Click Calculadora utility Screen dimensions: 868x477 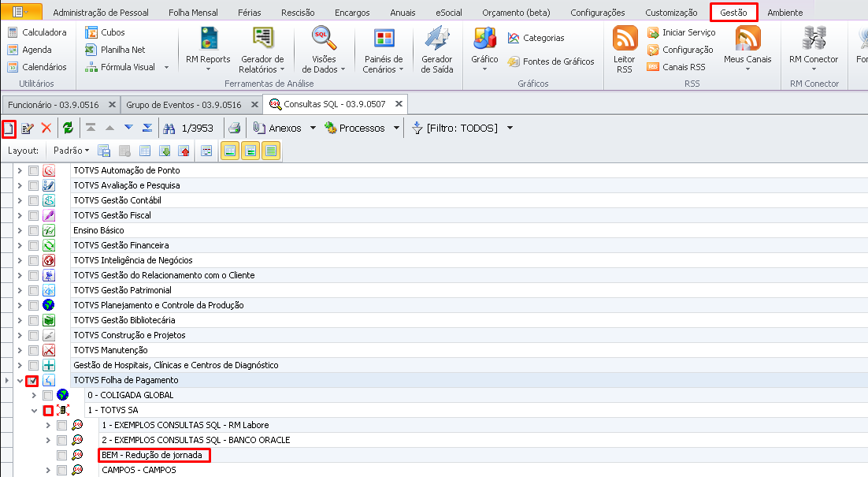38,32
